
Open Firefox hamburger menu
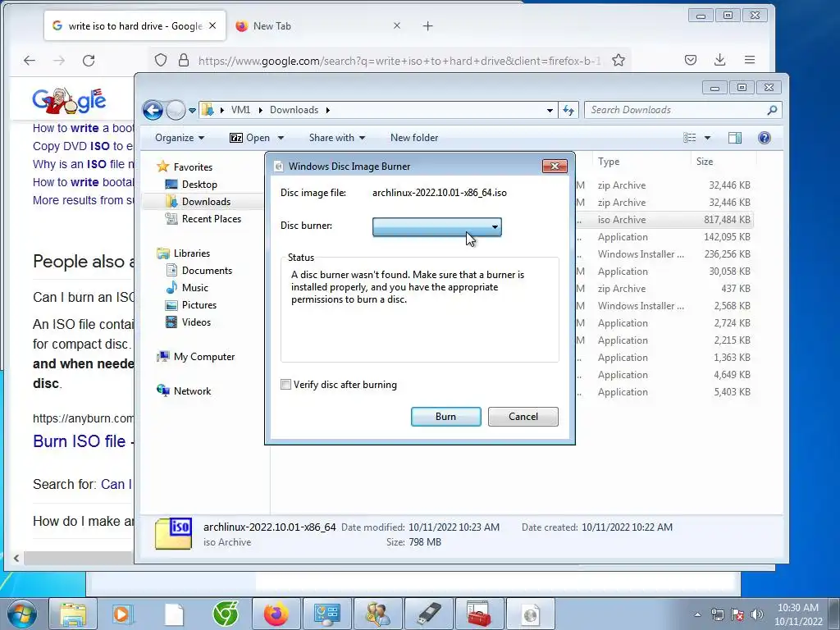coord(750,60)
